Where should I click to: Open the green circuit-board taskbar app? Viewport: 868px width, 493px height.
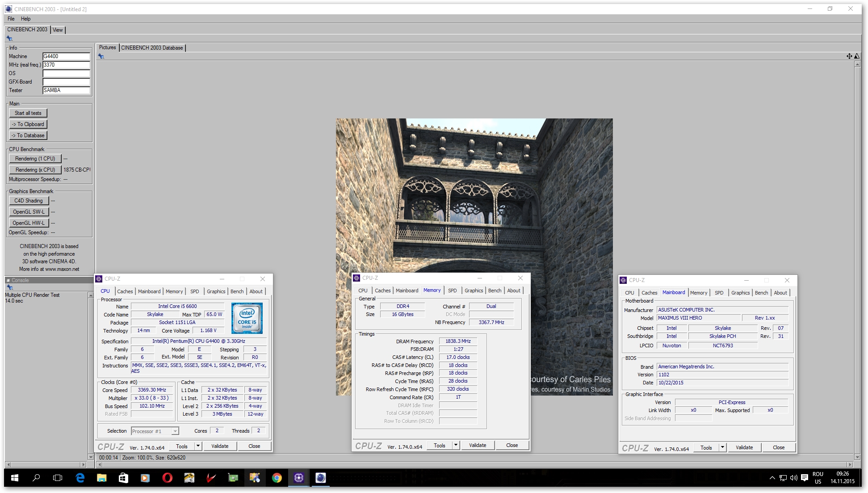233,478
